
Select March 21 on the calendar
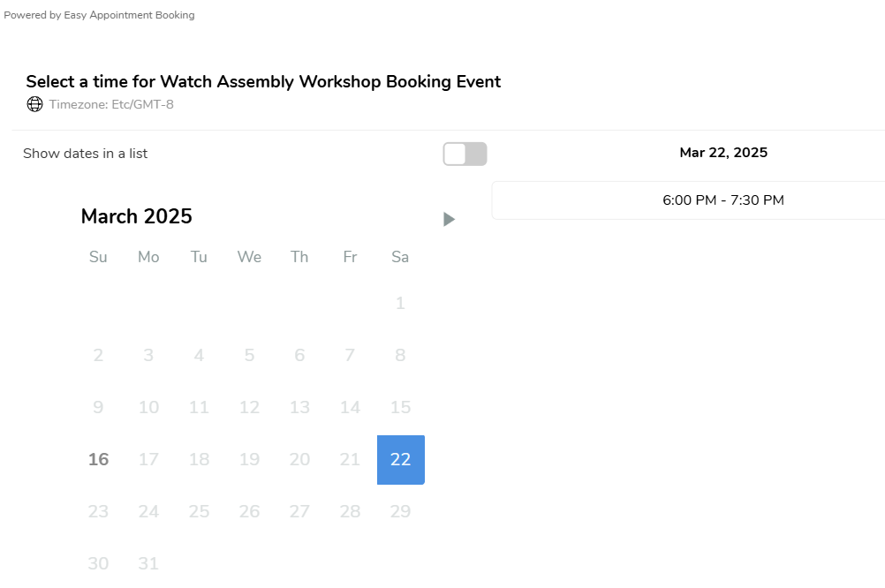[x=350, y=459]
